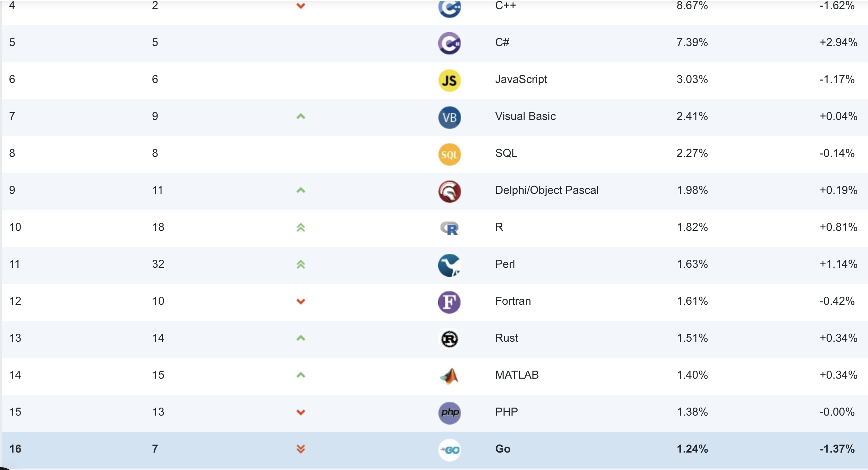
Task: Click the yellow JavaScript JS icon
Action: [449, 80]
